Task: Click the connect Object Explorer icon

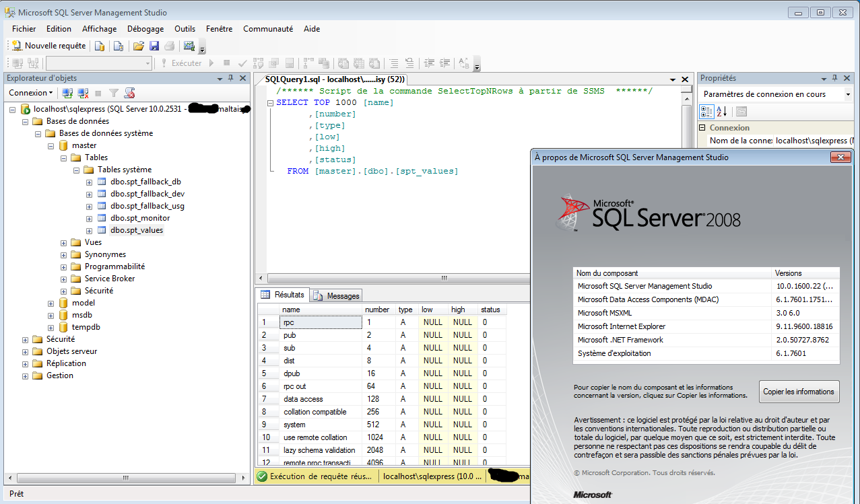Action: coord(67,93)
